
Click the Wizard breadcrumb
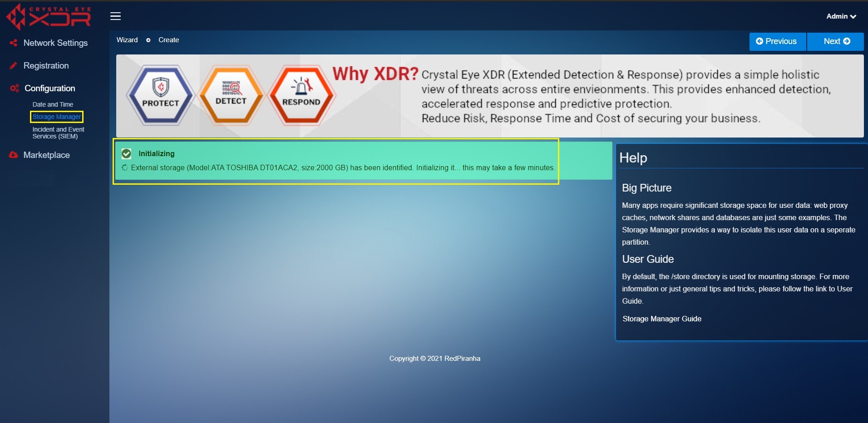tap(127, 40)
